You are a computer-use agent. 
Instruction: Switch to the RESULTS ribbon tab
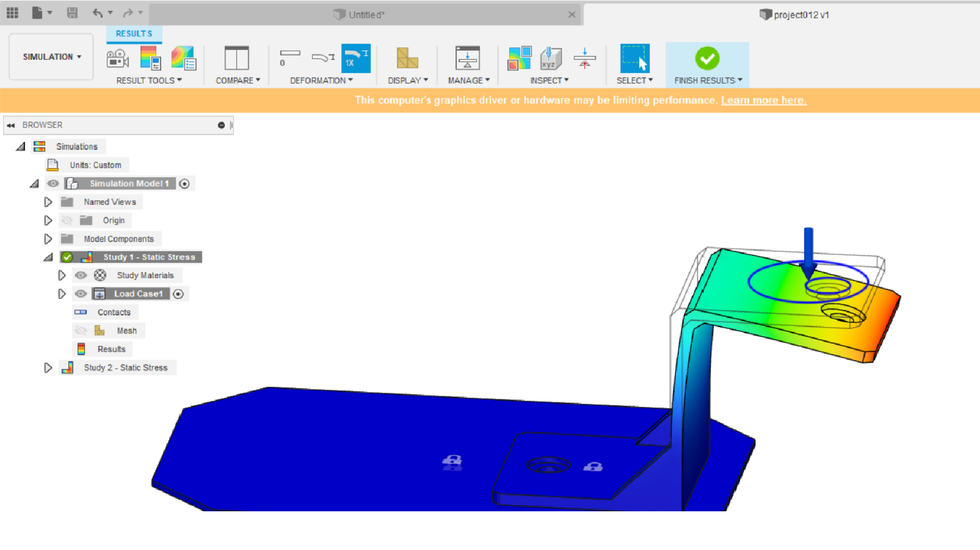[134, 34]
